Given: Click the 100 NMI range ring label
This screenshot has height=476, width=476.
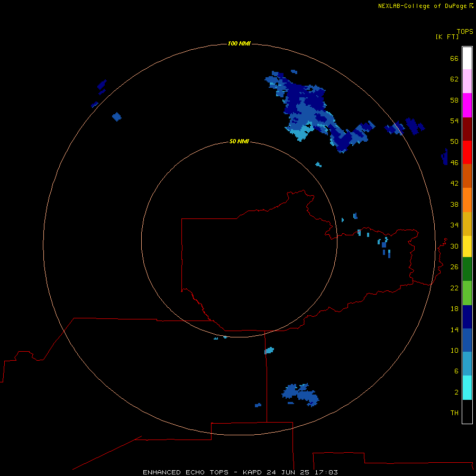Looking at the screenshot, I should coord(239,43).
